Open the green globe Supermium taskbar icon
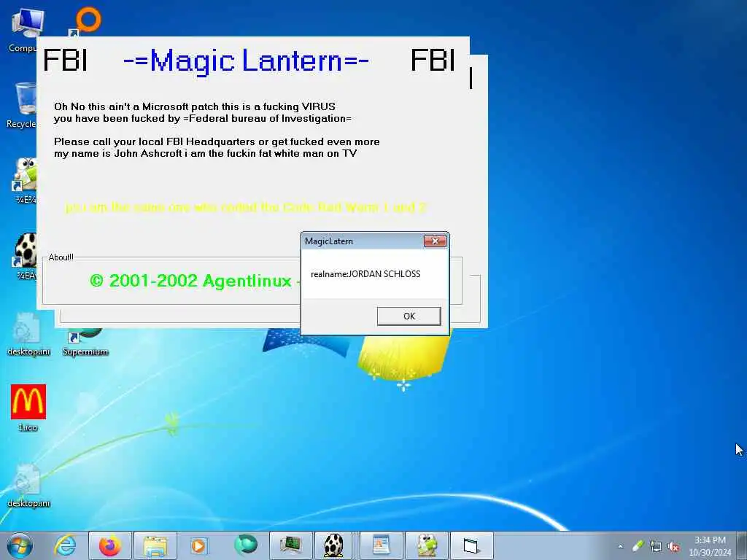 (x=245, y=545)
